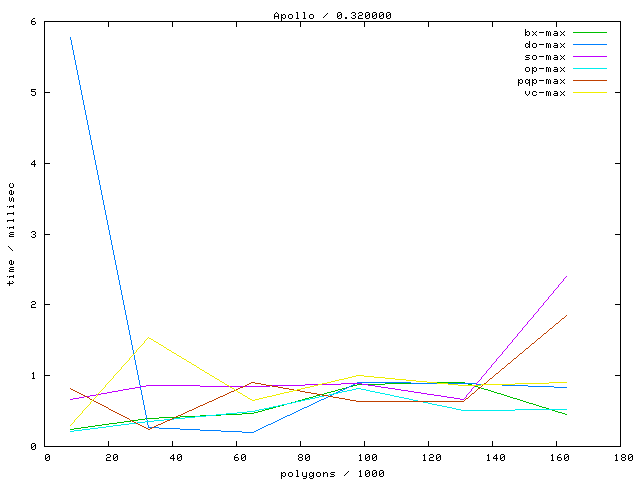Select the bx-max legend label

544,33
